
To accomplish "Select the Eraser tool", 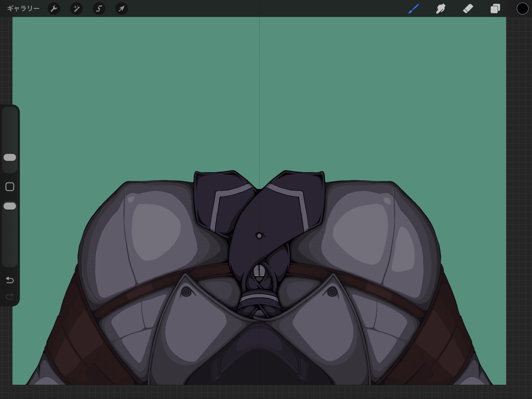I will point(468,9).
